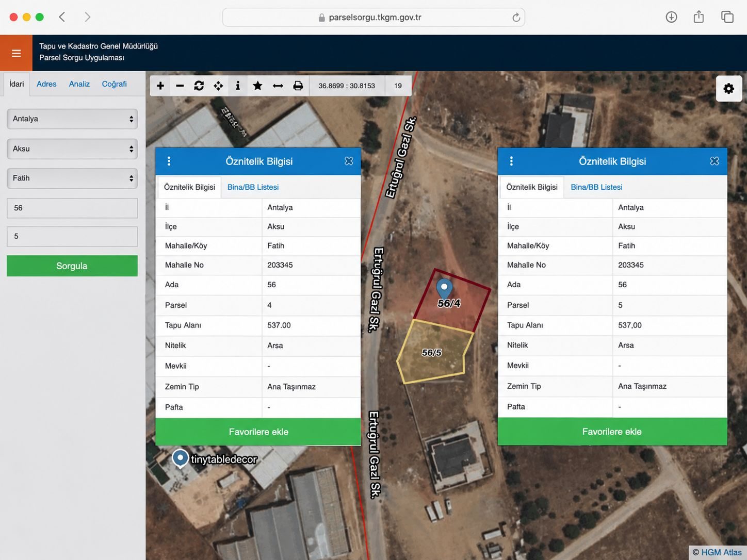Open Safari downloads

671,17
